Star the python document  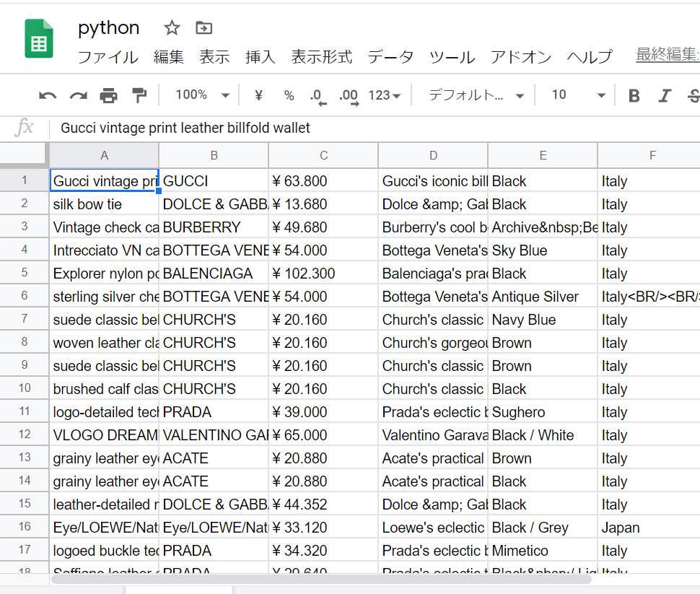172,28
